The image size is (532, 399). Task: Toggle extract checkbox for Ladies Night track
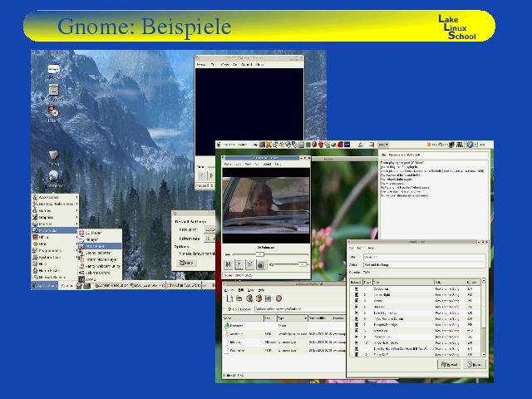(x=357, y=295)
